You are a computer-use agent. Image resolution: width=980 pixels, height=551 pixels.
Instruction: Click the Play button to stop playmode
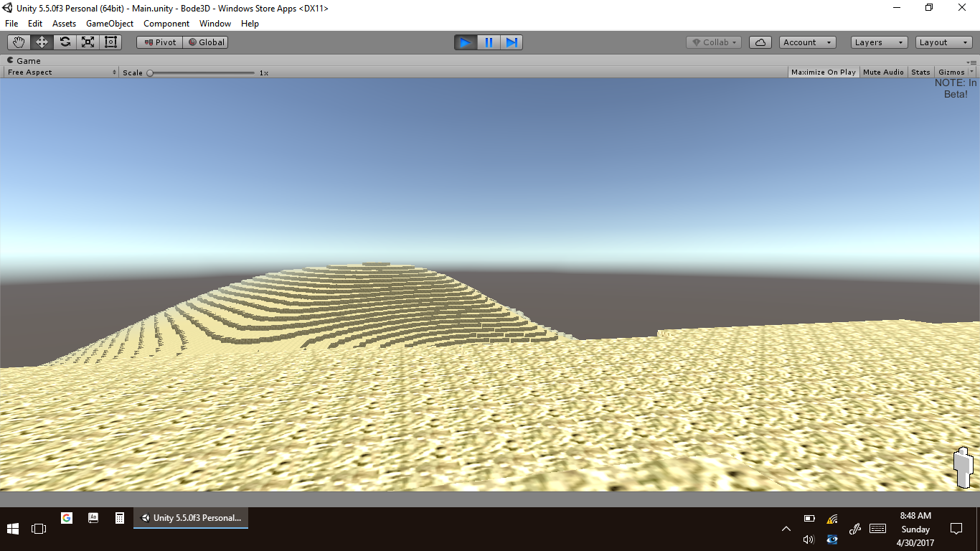click(x=465, y=42)
